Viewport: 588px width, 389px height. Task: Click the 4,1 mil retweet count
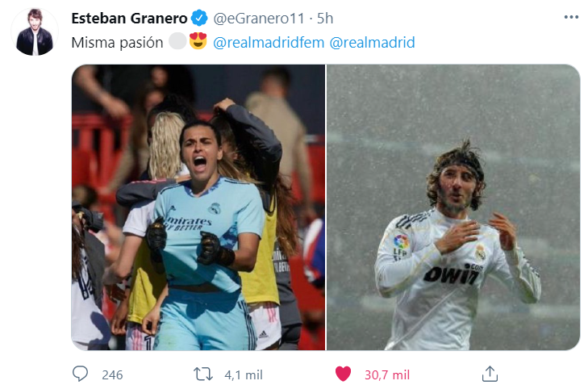[x=244, y=374]
